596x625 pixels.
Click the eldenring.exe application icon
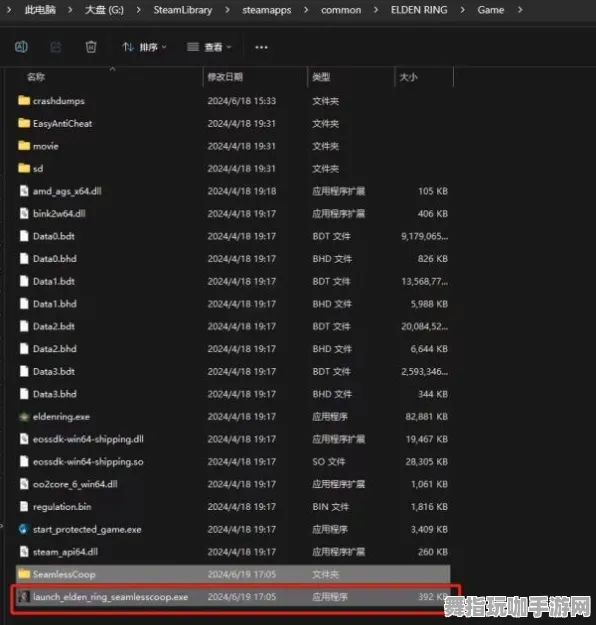(24, 417)
